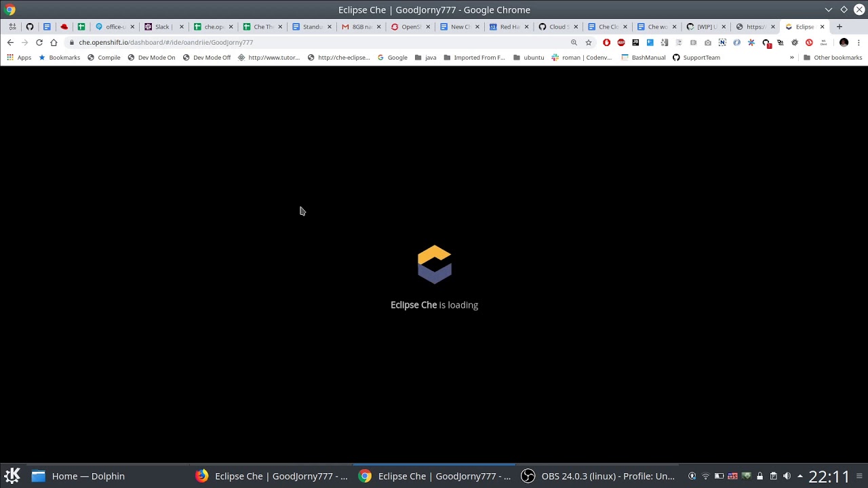This screenshot has width=868, height=488.
Task: Switch to Firefox Eclipse Che taskbar window
Action: (271, 476)
